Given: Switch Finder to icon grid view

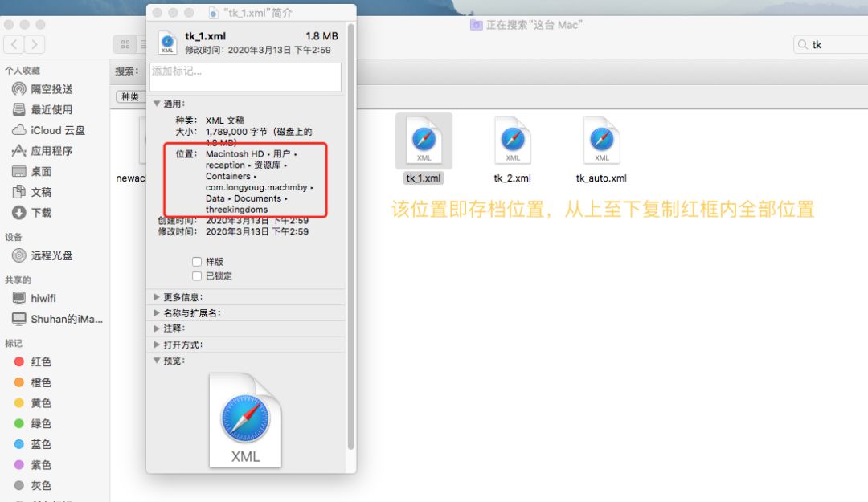Looking at the screenshot, I should 125,44.
